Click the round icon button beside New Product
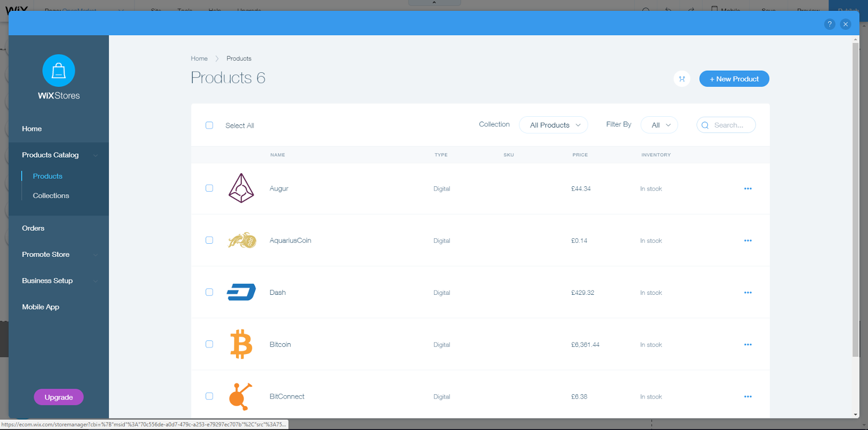This screenshot has width=868, height=430. pos(682,79)
